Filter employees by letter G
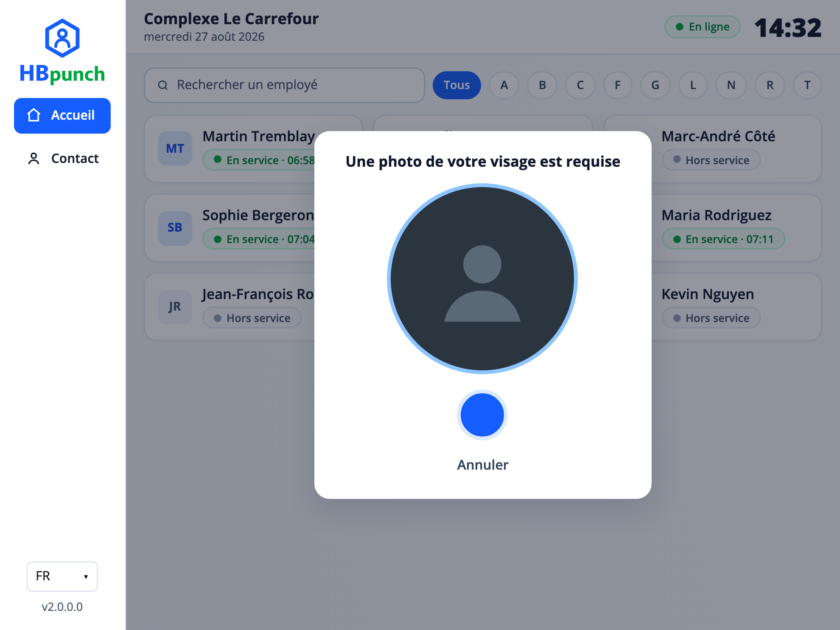 (655, 85)
